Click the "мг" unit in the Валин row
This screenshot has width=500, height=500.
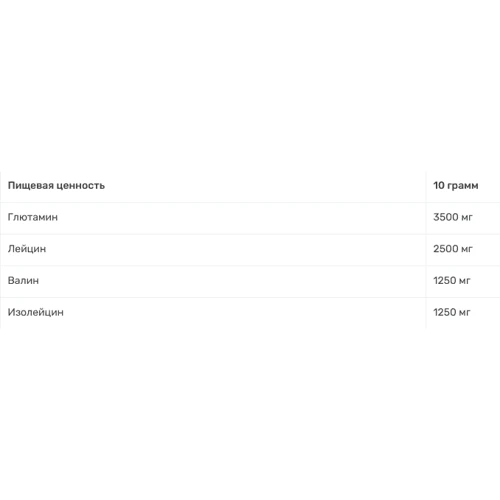pos(465,281)
